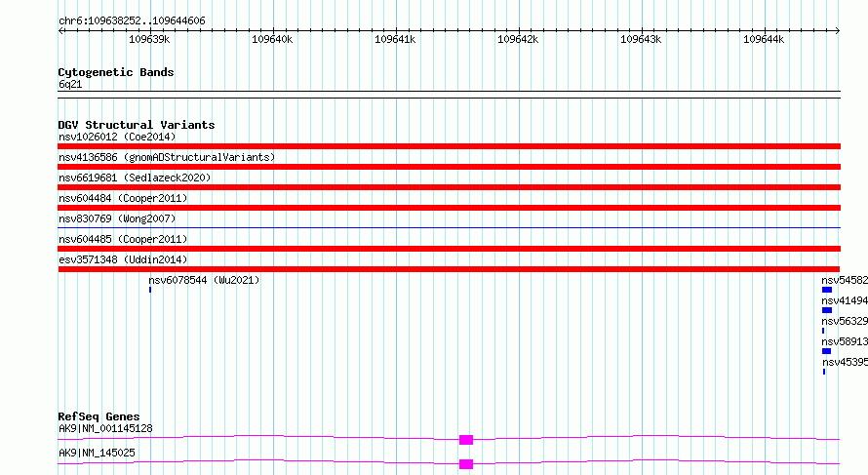This screenshot has width=868, height=475.
Task: Click the blue feature under nsv58913
Action: point(826,351)
